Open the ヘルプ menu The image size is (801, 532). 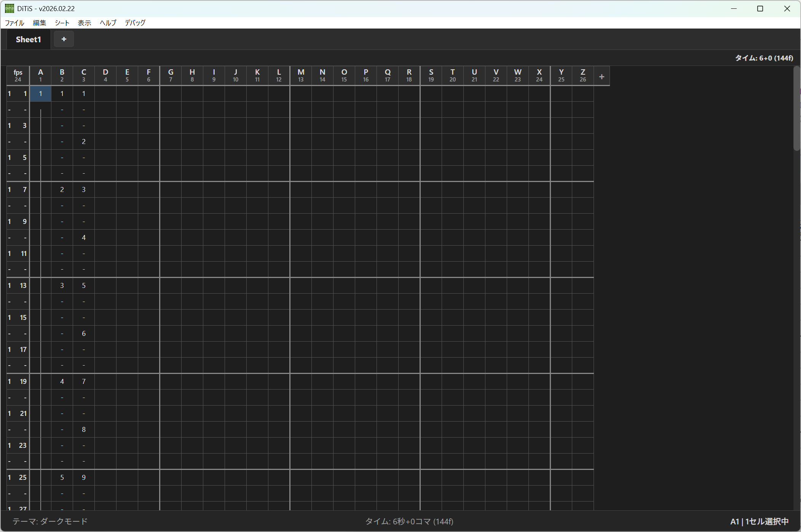click(108, 23)
